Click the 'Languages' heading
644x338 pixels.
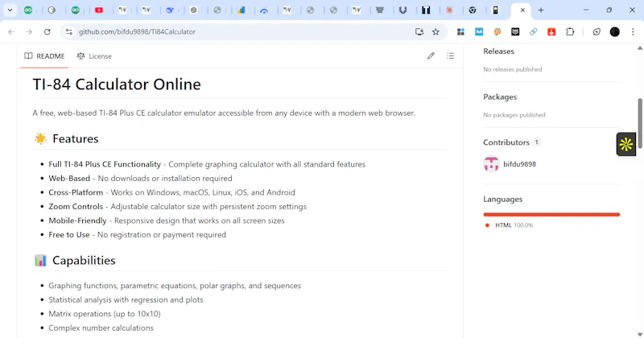[x=502, y=200]
